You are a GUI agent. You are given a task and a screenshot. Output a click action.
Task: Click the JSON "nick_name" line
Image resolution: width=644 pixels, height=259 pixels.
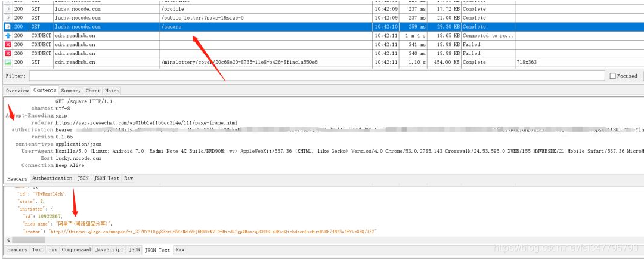tap(68, 224)
